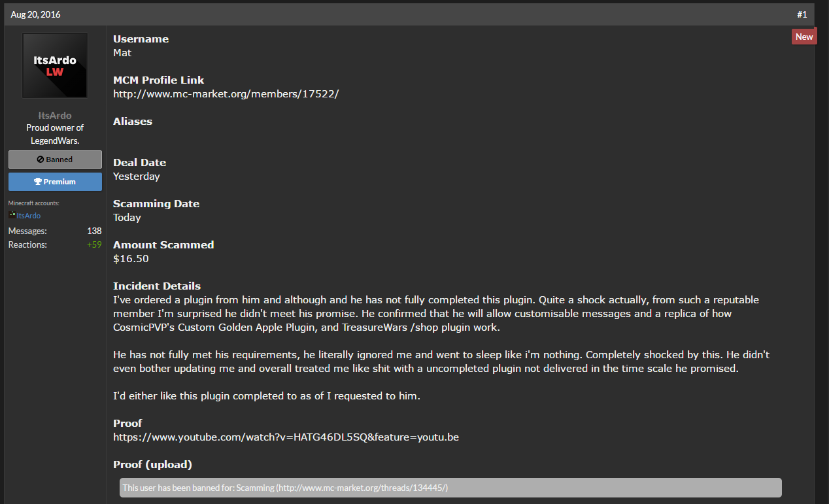Click the Proud owner of LegendWars title

point(55,134)
